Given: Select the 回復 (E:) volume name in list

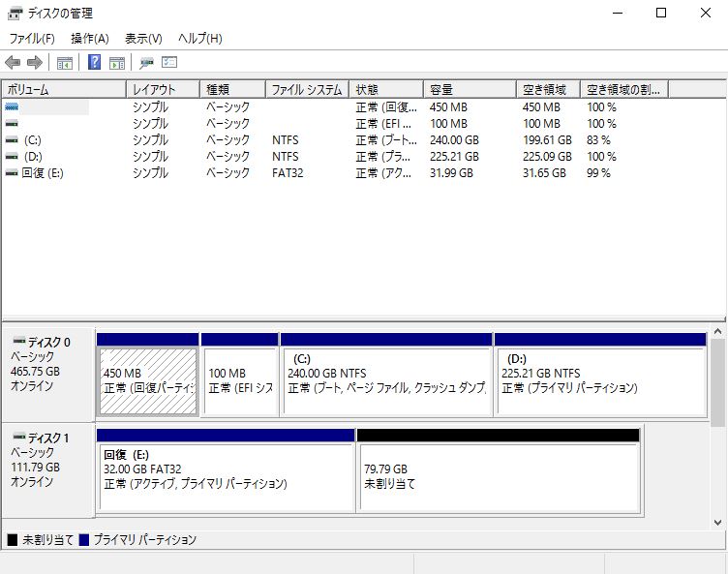Looking at the screenshot, I should tap(43, 173).
